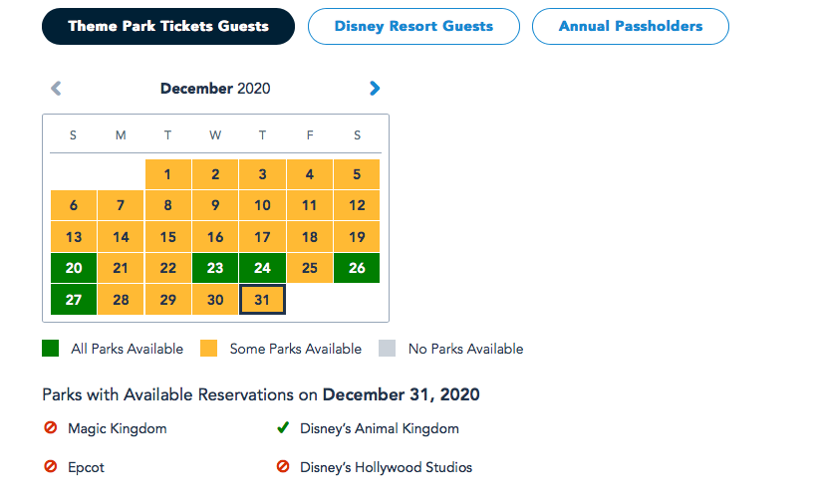
Task: Click yellow Some Parks Available legend swatch
Action: (x=209, y=349)
